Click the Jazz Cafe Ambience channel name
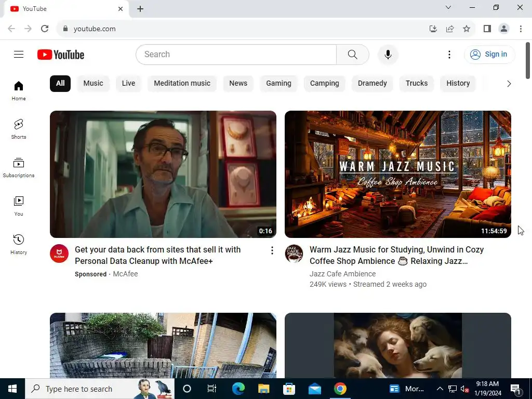The height and width of the screenshot is (399, 532). click(343, 274)
